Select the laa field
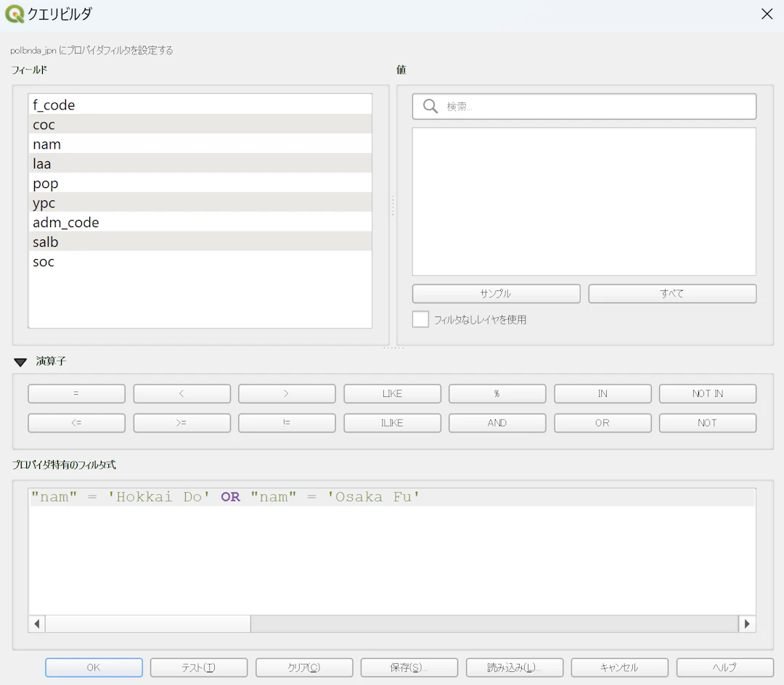Screen dimensions: 784x685 coord(200,163)
